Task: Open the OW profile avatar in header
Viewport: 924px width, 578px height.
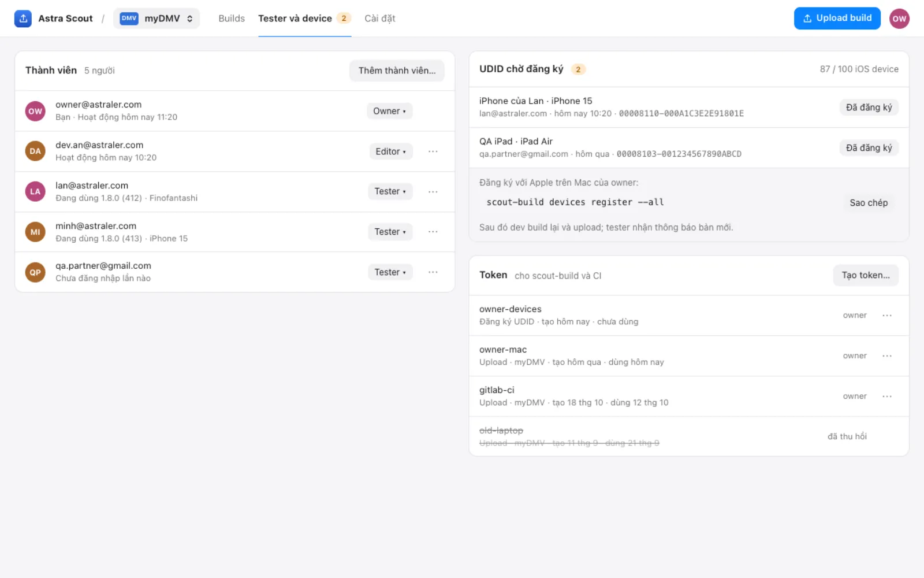Action: (x=899, y=18)
